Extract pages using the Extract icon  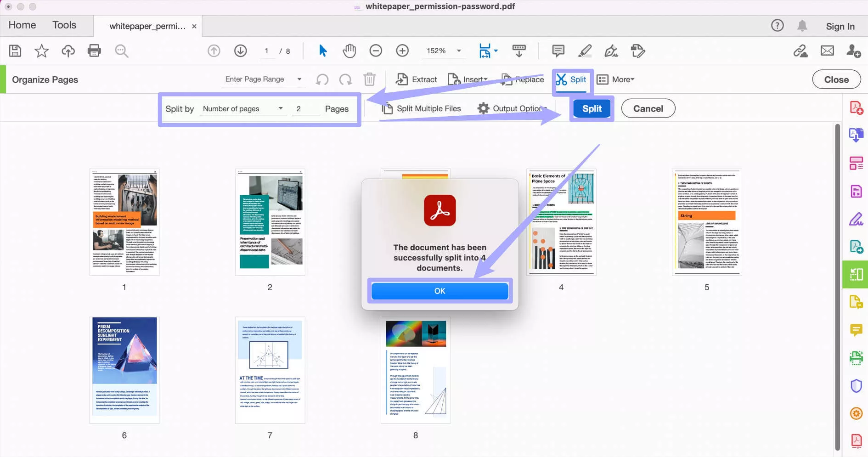[416, 79]
